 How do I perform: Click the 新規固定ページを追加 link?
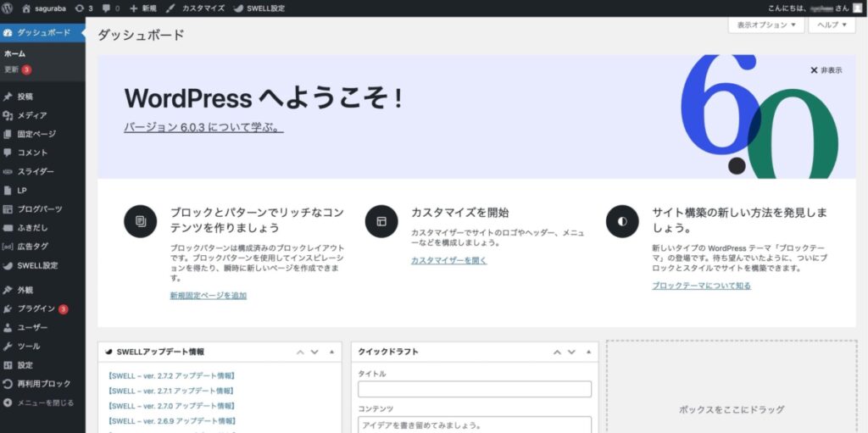(209, 296)
